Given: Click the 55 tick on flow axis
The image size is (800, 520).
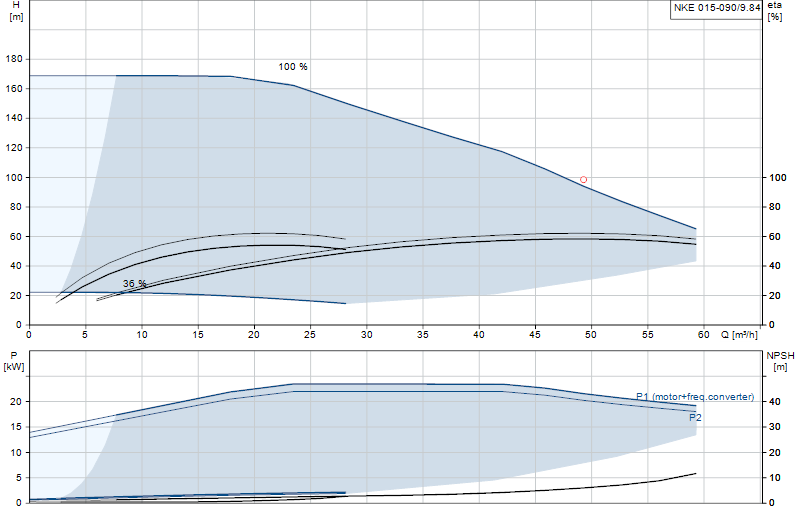Looking at the screenshot, I should [647, 335].
